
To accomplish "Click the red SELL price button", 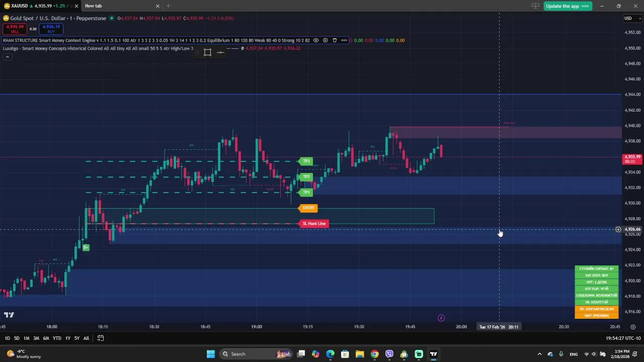I will point(15,29).
